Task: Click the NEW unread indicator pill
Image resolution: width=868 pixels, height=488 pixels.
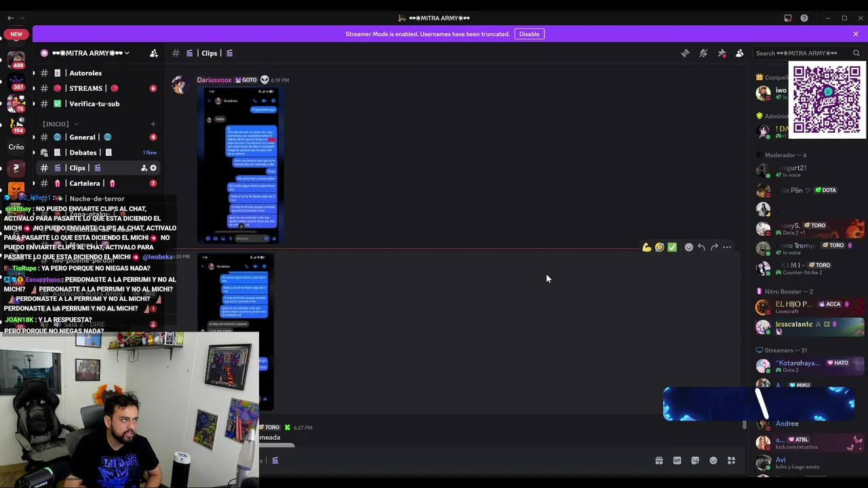Action: [x=16, y=34]
